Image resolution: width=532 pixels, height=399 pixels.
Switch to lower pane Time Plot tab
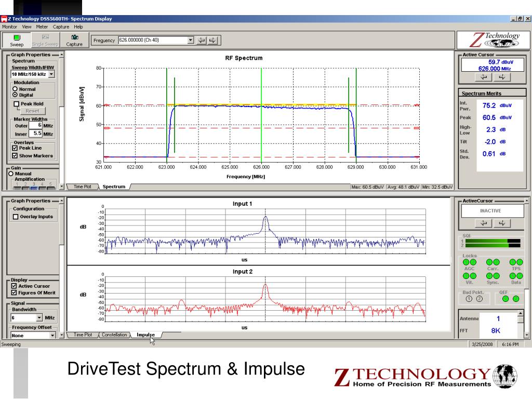83,335
